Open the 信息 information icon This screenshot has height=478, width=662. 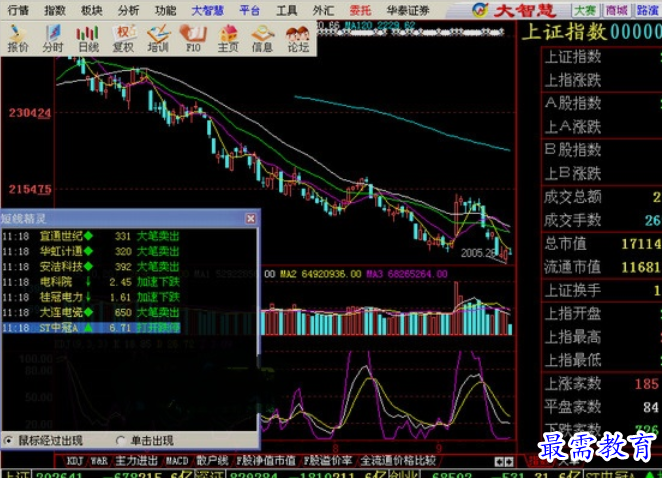click(x=263, y=38)
